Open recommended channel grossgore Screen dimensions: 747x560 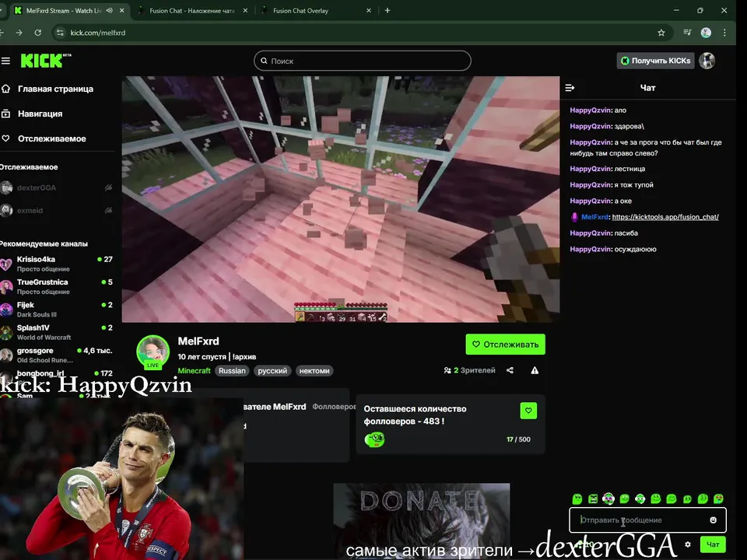56,355
